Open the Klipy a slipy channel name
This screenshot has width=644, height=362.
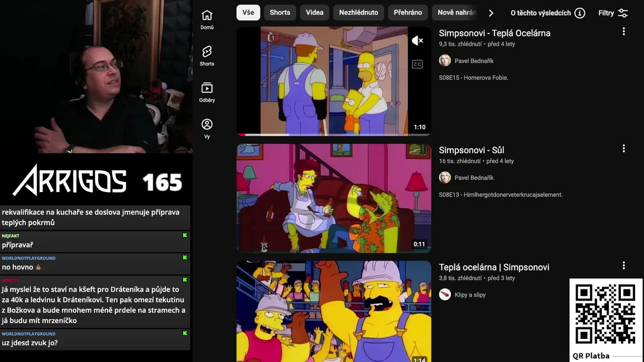coord(470,295)
